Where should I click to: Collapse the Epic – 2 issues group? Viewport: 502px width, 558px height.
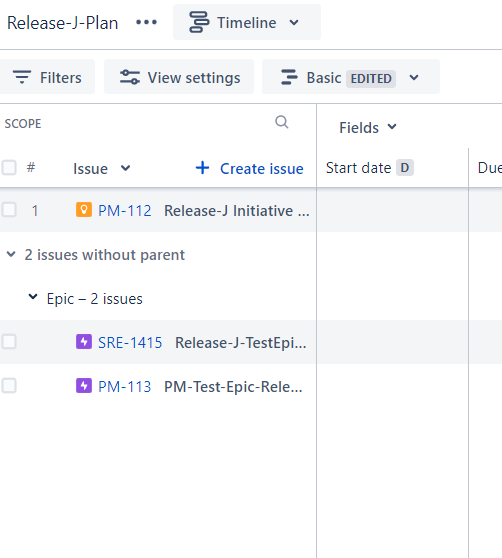pos(33,297)
